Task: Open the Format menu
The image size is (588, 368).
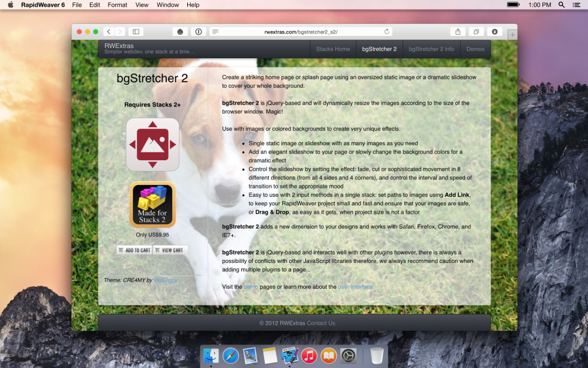Action: pyautogui.click(x=118, y=5)
